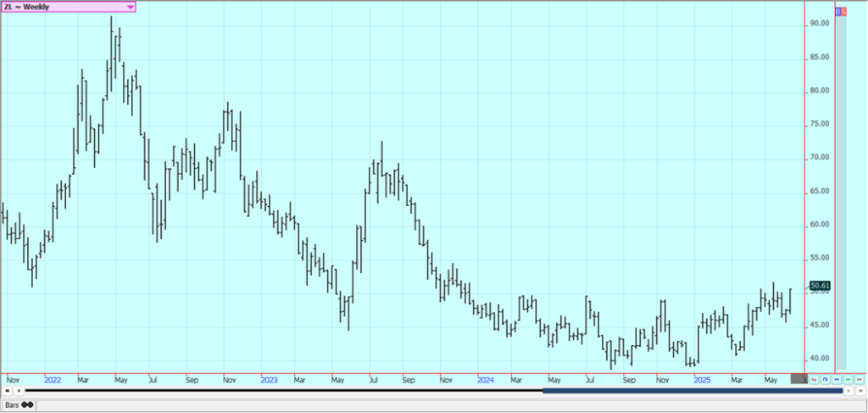Click the green horizontal scaling icon
Screen dimensions: 868x413
pos(848,379)
